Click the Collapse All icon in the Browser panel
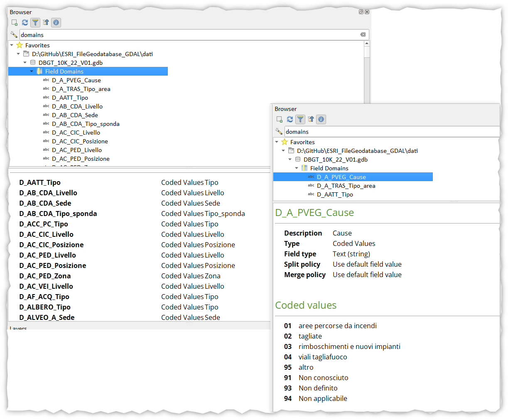The width and height of the screenshot is (508, 420). pyautogui.click(x=46, y=22)
